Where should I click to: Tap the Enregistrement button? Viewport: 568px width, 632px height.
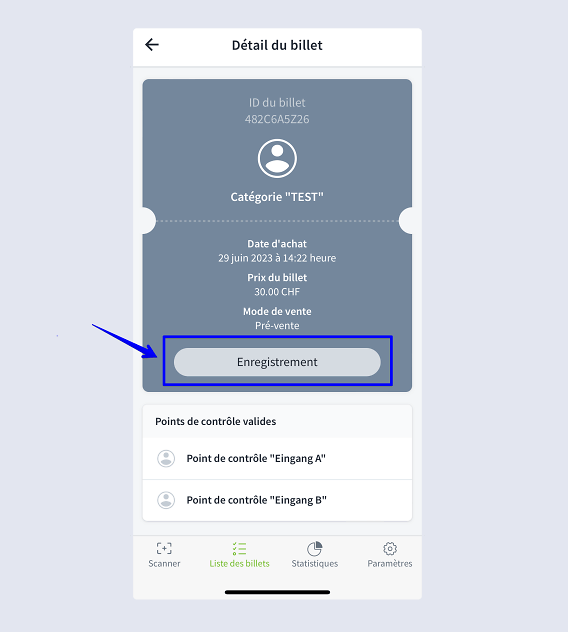pos(277,362)
